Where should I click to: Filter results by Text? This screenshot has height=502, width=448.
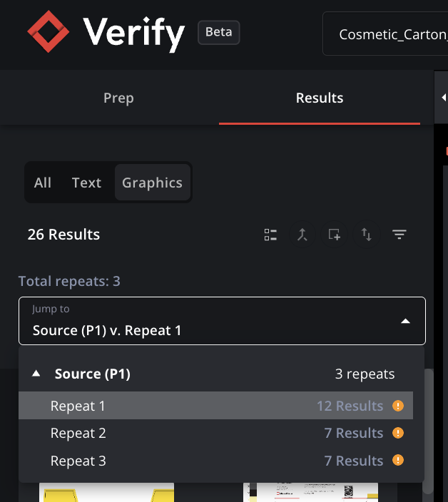coord(86,183)
